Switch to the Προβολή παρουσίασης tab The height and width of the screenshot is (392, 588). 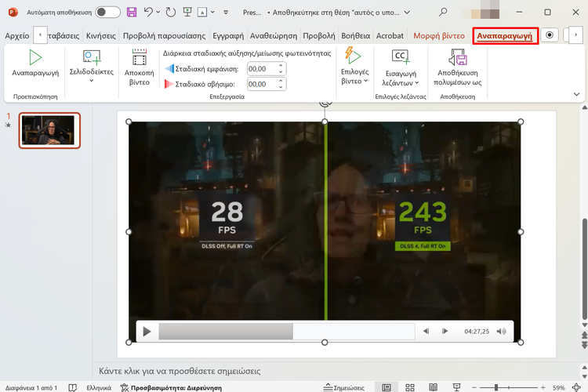[165, 35]
